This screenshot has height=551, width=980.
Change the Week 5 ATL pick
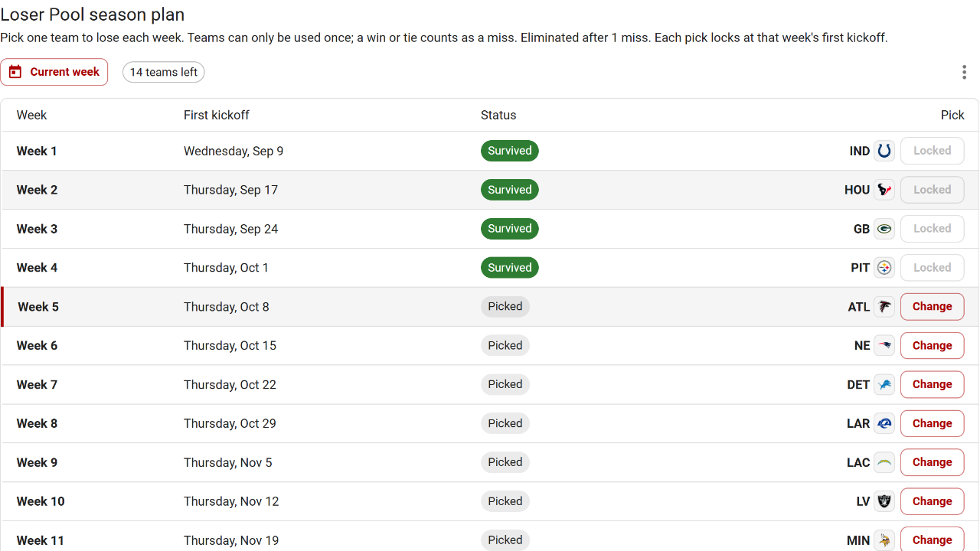(932, 306)
